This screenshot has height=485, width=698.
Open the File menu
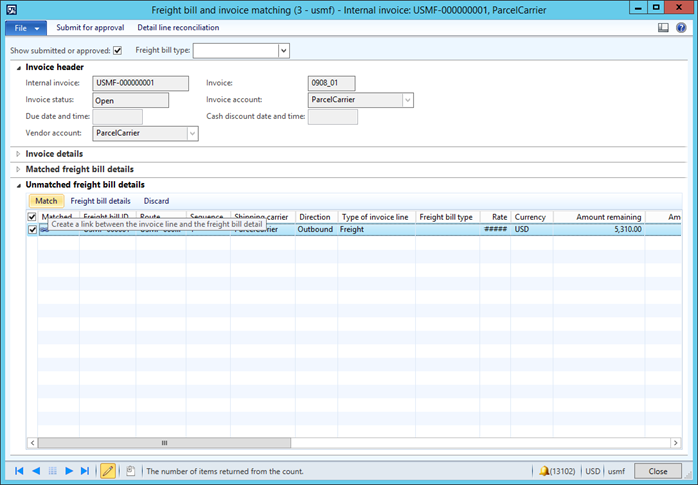point(26,28)
